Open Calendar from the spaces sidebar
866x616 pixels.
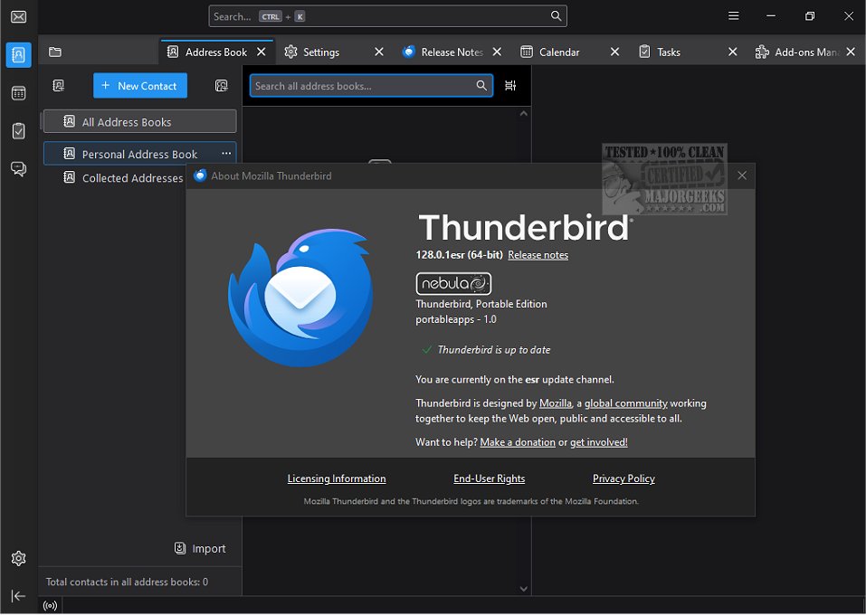pyautogui.click(x=18, y=93)
